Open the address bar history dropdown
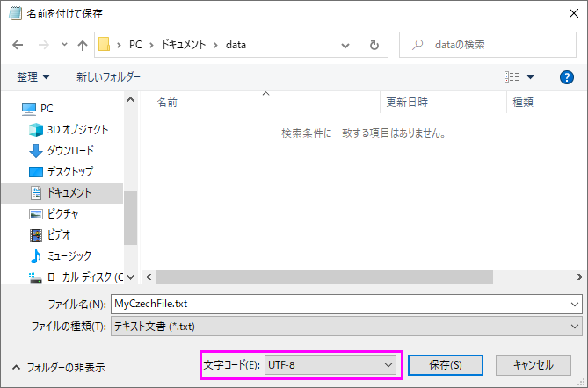The image size is (588, 388). tap(345, 46)
